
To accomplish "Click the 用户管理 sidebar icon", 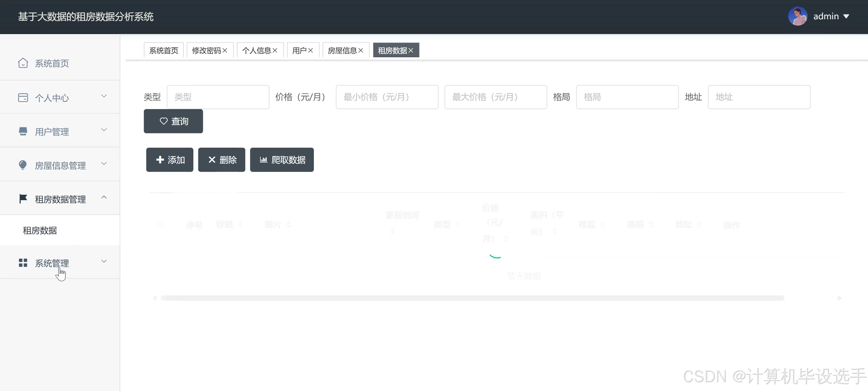I will 23,131.
